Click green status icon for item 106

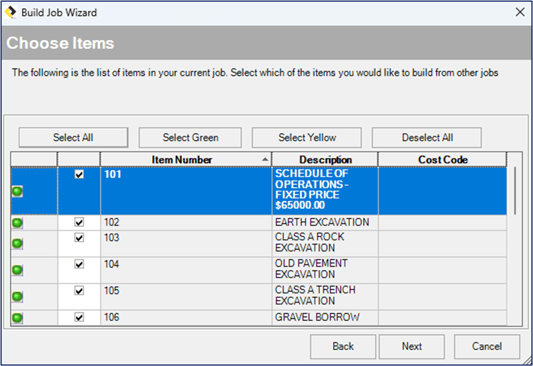[x=17, y=318]
